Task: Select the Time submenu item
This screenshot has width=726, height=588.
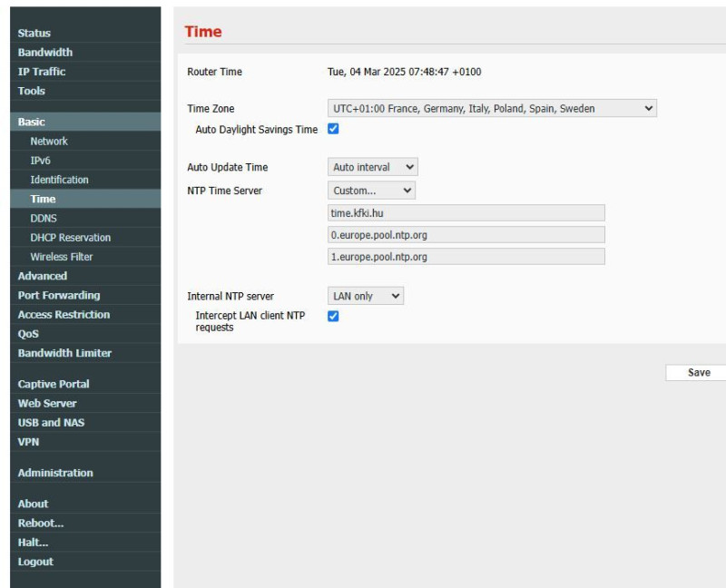Action: click(x=85, y=199)
